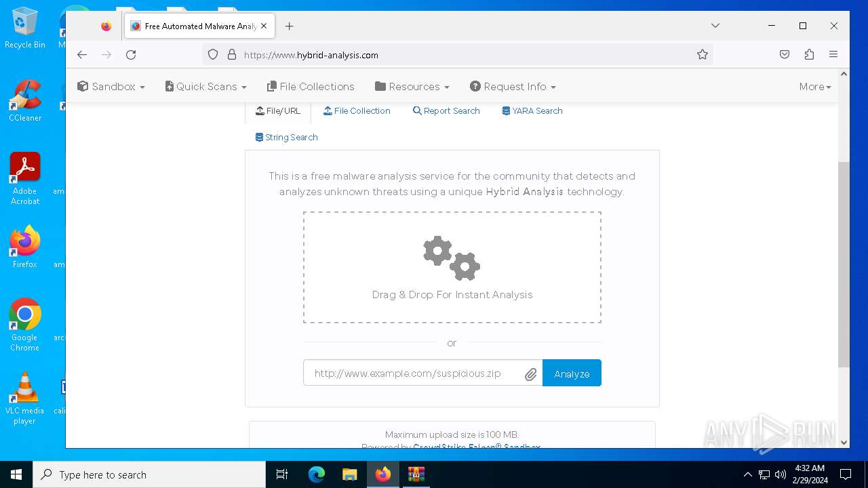Click the paperclip attach file icon
The width and height of the screenshot is (868, 488).
(x=530, y=374)
